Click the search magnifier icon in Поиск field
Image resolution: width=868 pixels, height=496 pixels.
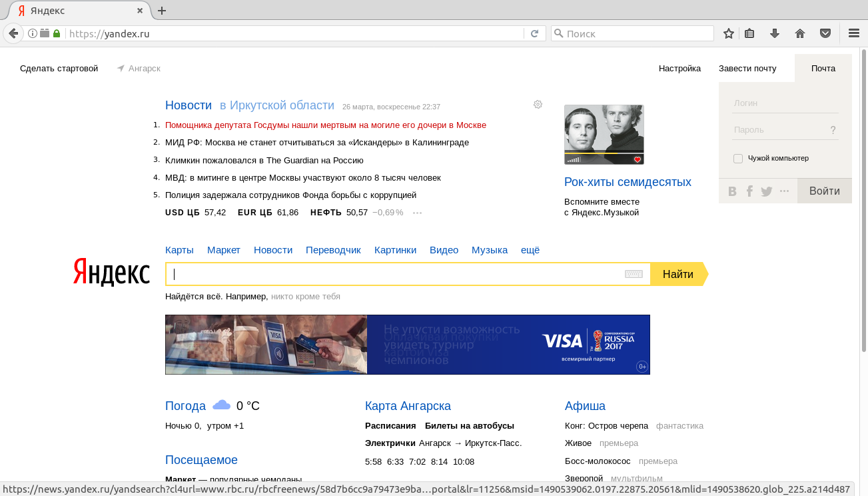(559, 33)
